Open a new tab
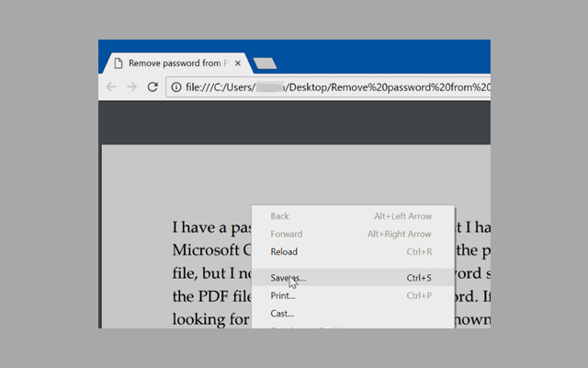Screen dimensions: 588x368 pos(265,63)
